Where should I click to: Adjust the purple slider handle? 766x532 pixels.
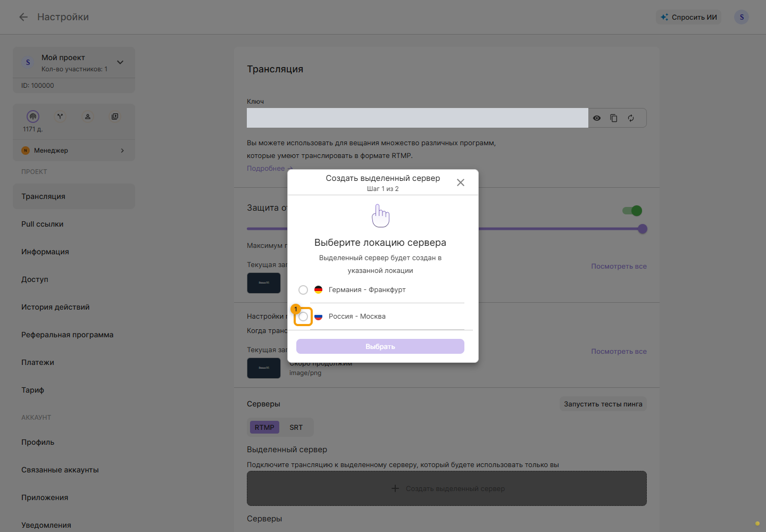click(643, 229)
